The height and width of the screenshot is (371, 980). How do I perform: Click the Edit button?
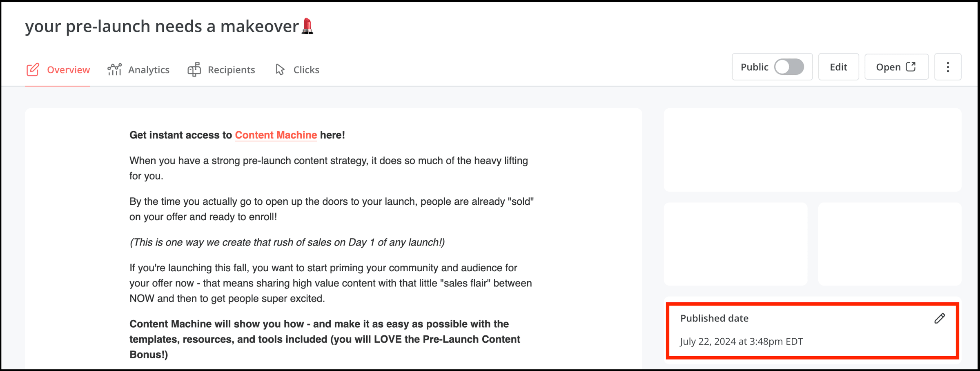pos(838,67)
